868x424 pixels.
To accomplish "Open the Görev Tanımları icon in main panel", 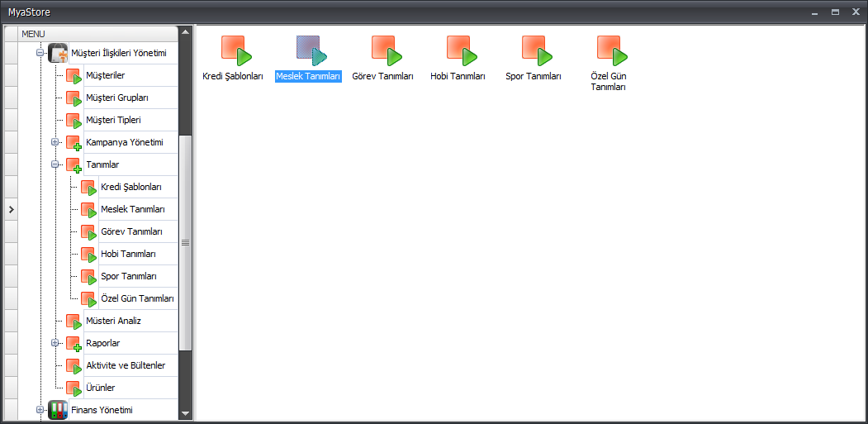I will pyautogui.click(x=384, y=51).
